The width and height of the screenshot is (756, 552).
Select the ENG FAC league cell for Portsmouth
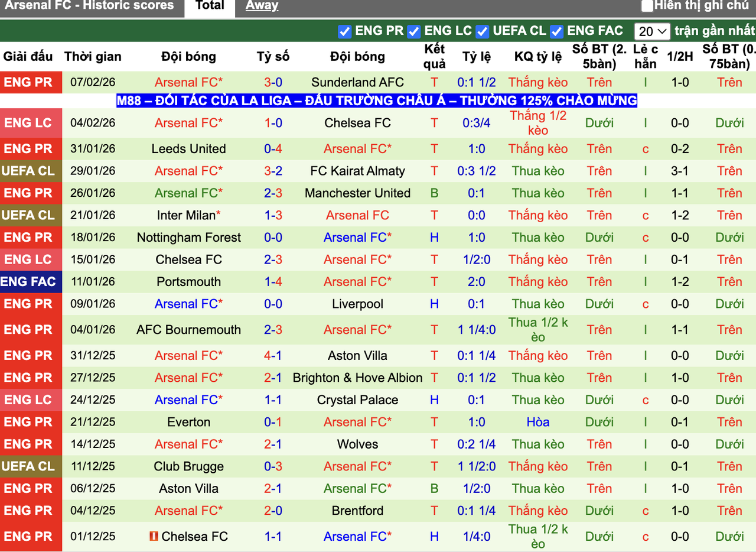31,282
